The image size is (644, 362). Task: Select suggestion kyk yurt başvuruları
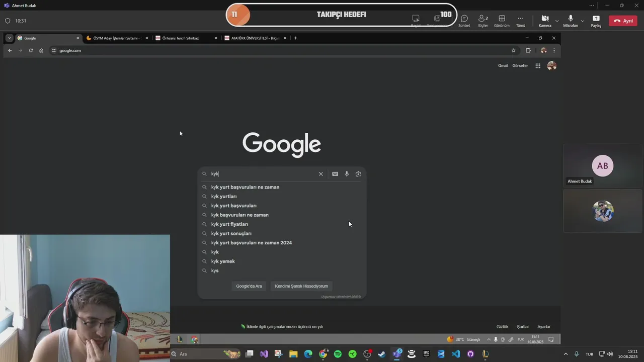pos(282,206)
